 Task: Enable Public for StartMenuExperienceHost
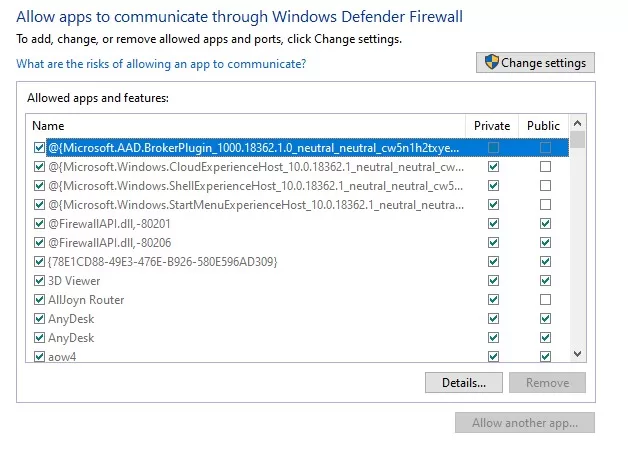coord(545,205)
